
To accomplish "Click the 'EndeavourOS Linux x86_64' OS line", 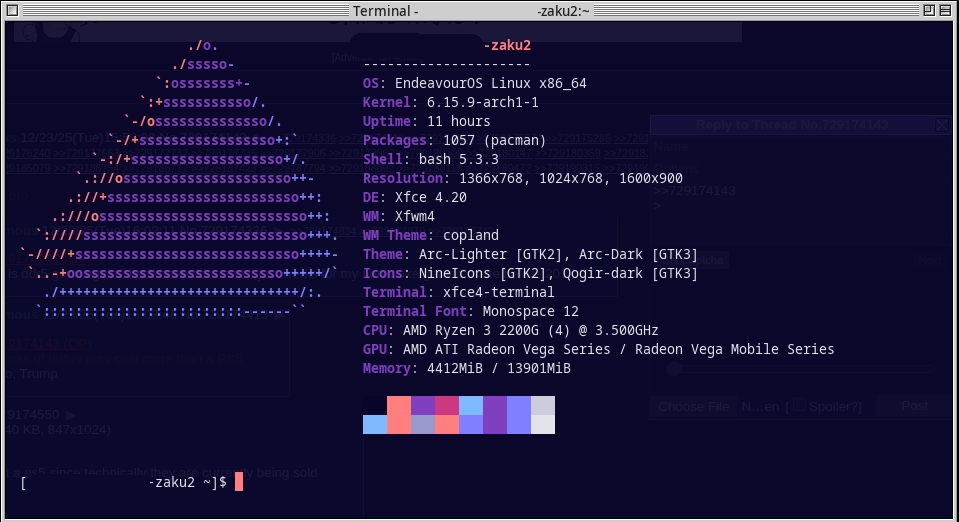I will (x=475, y=83).
